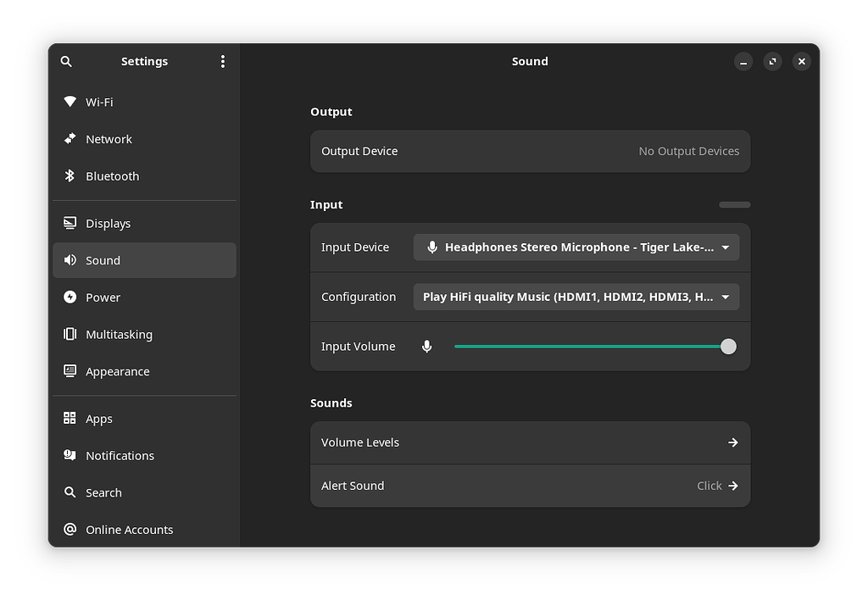
Task: Expand the Input Device chevron arrow
Action: pos(725,247)
